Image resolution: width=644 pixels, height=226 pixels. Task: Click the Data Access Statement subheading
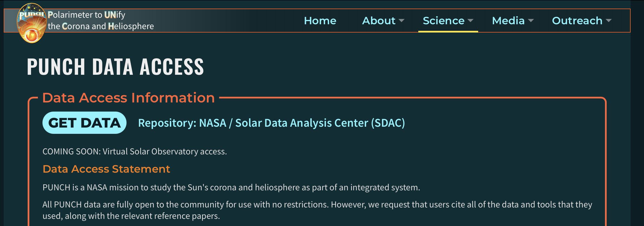coord(106,169)
